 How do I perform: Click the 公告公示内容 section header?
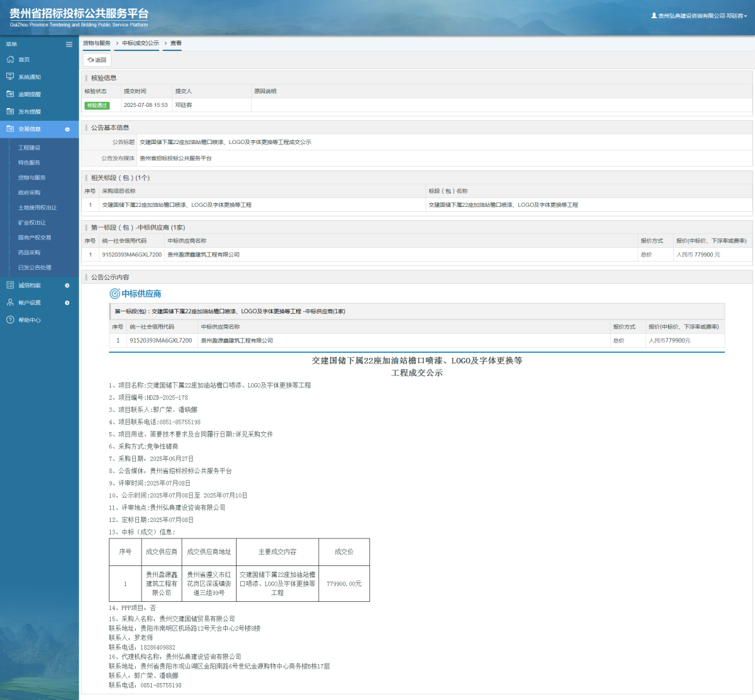point(110,277)
